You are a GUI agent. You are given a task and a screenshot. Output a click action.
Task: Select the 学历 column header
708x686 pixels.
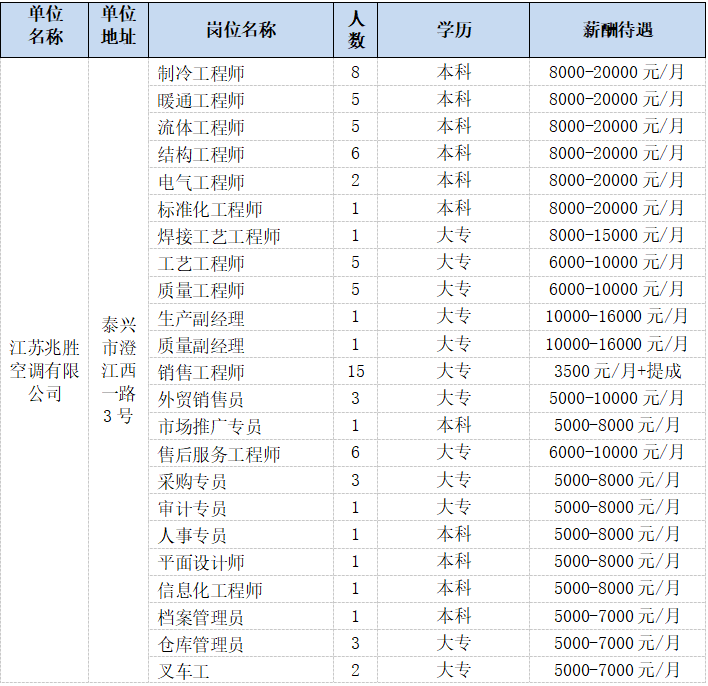tap(453, 30)
